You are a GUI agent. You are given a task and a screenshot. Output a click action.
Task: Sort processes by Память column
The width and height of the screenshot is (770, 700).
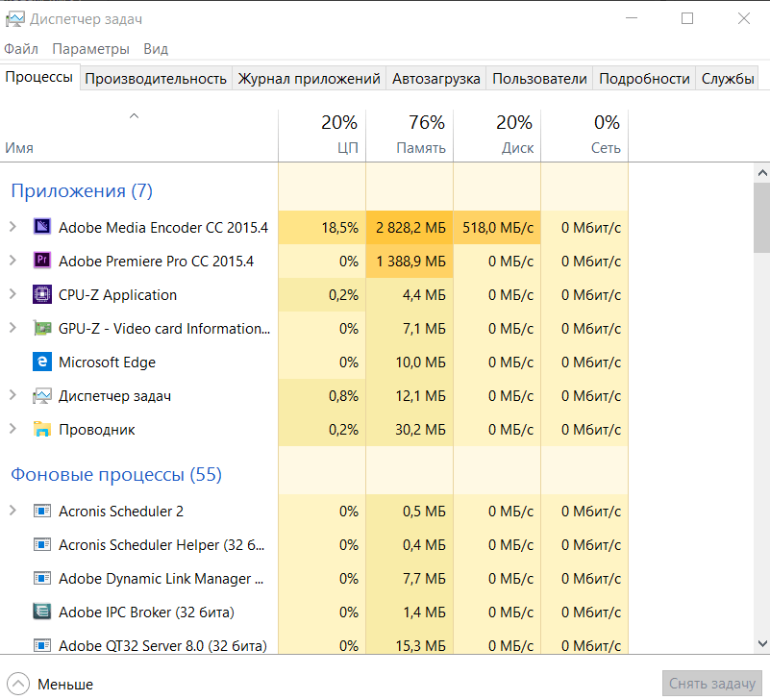pyautogui.click(x=410, y=135)
